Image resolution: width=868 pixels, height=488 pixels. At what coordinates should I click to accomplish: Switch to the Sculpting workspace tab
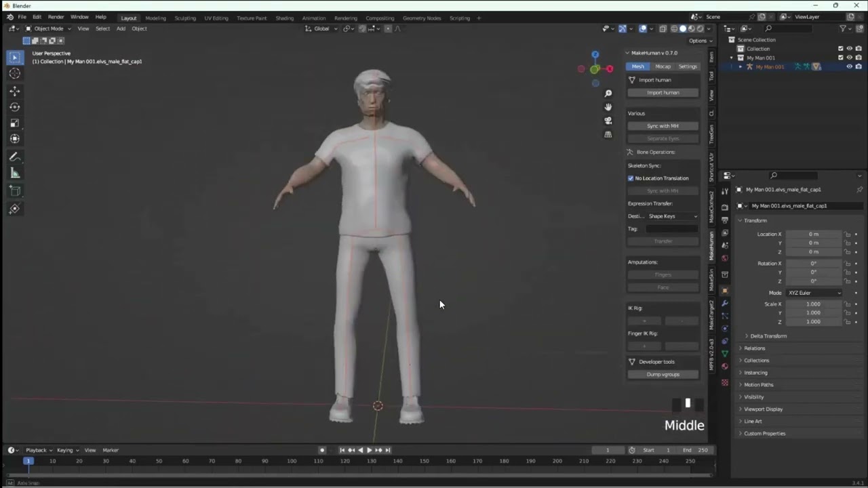tap(185, 18)
